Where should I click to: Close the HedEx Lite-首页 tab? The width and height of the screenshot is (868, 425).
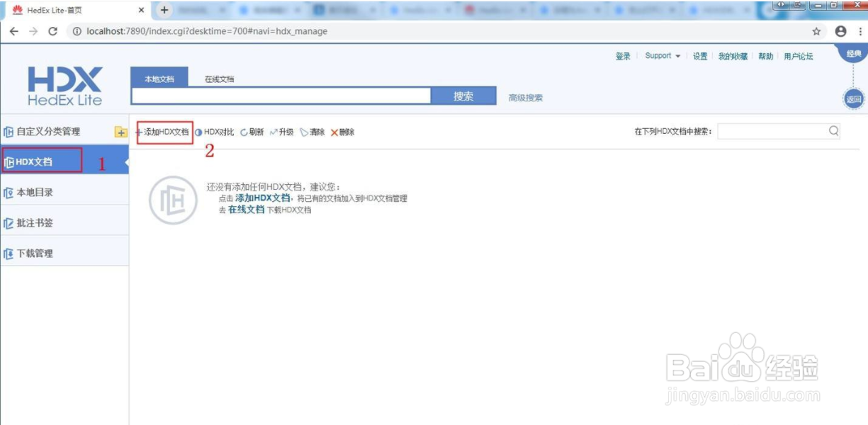141,10
